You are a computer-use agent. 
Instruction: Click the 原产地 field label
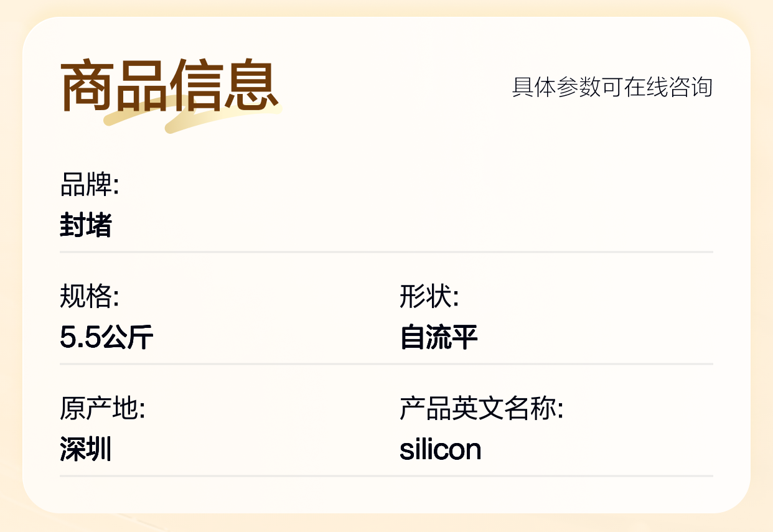(102, 409)
